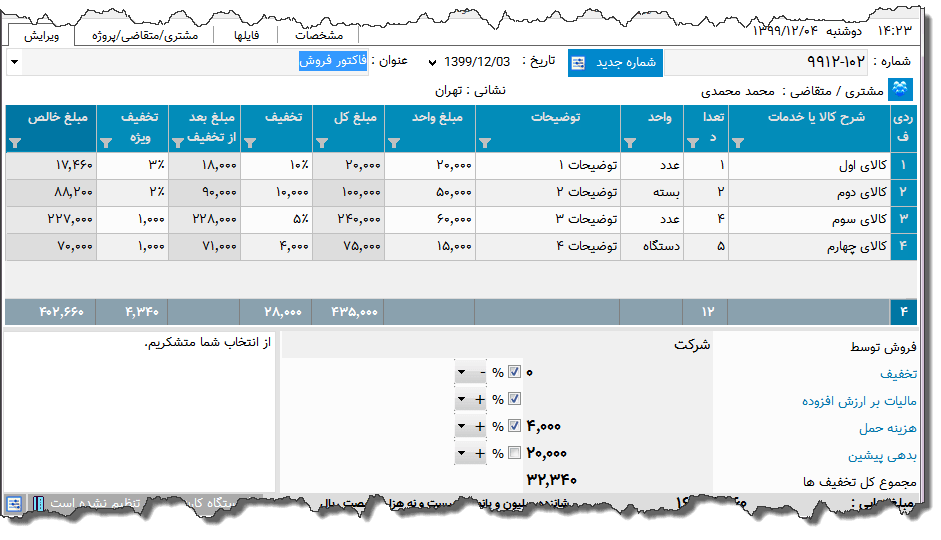Open filter for مبلغ خالص column
The width and height of the screenshot is (941, 540).
15,143
